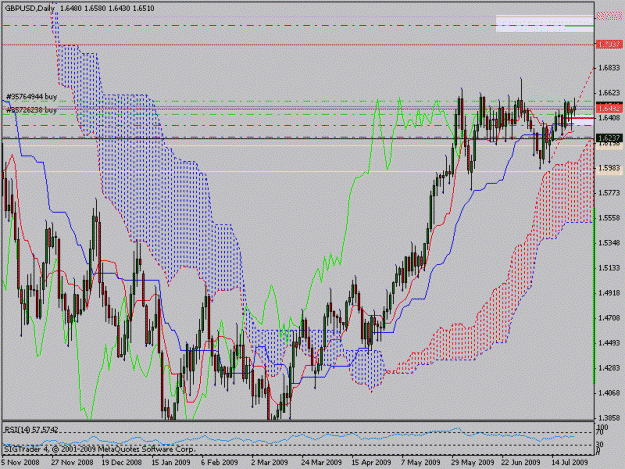Click the 1.5983 price axis label
Viewport: 625px width, 469px height.
point(610,168)
